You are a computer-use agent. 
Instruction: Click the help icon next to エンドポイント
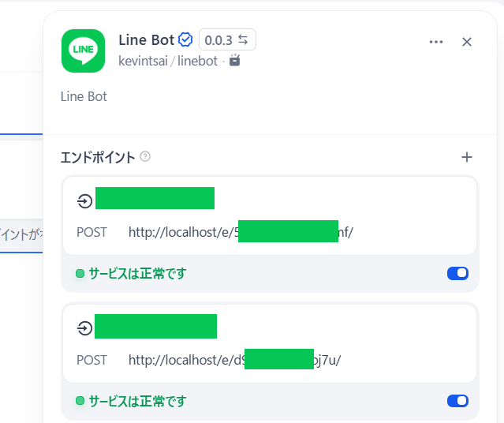145,156
